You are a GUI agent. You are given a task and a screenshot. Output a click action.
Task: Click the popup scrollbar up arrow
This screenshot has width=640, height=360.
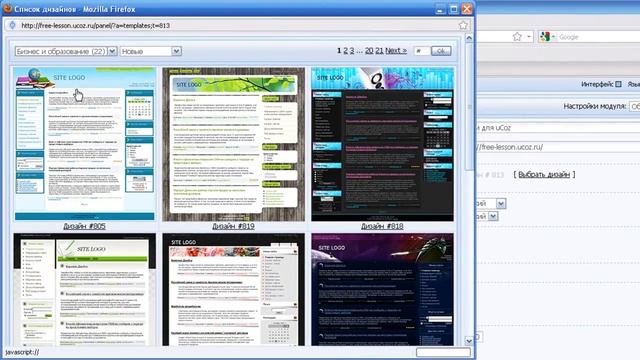469,38
